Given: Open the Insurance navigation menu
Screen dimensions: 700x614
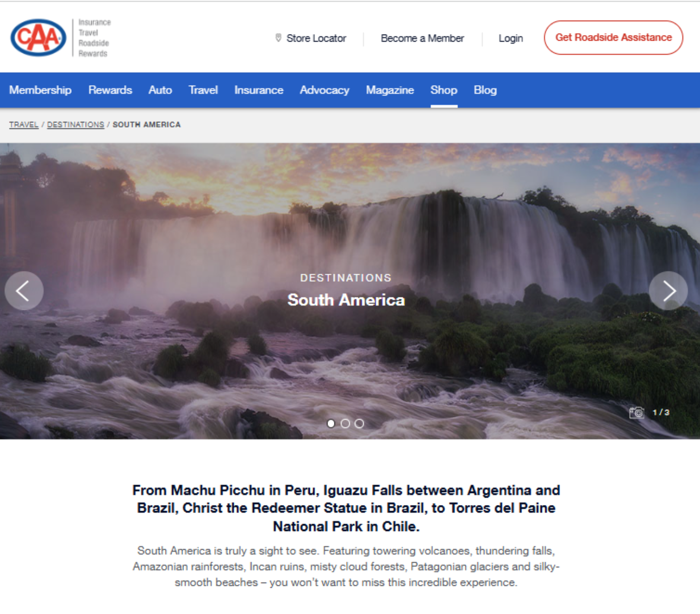Looking at the screenshot, I should (259, 90).
